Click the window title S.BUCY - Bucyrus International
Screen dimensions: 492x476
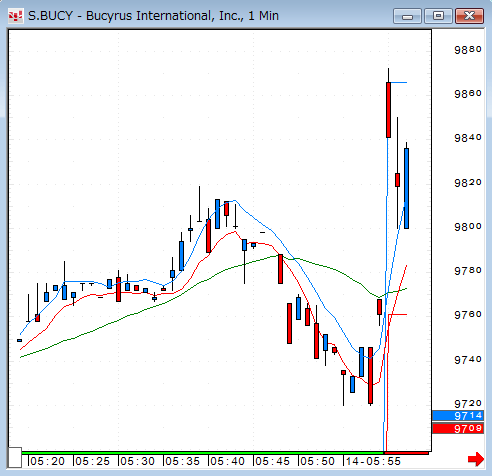pyautogui.click(x=153, y=16)
